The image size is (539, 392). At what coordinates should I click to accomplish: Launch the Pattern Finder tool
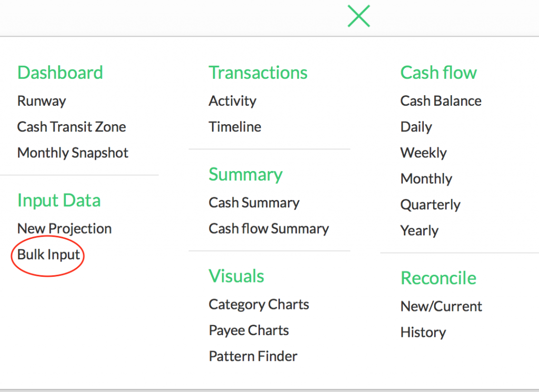pos(253,356)
